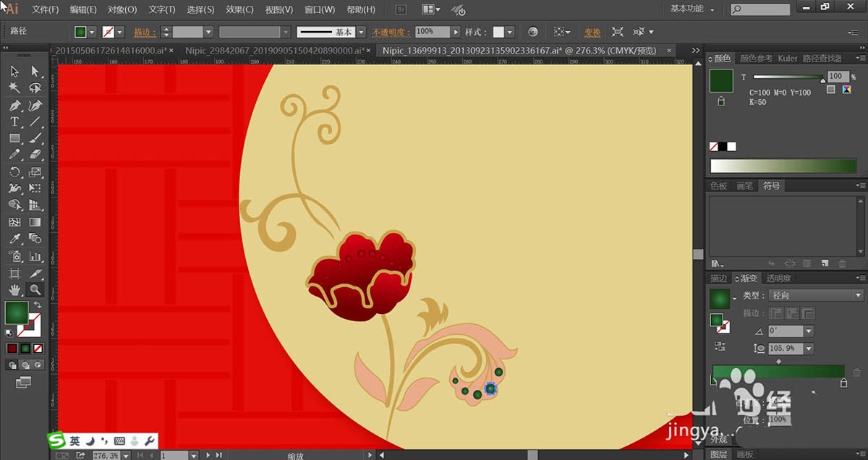Set paint mode to None in toolbox
The image size is (868, 460).
(x=38, y=348)
